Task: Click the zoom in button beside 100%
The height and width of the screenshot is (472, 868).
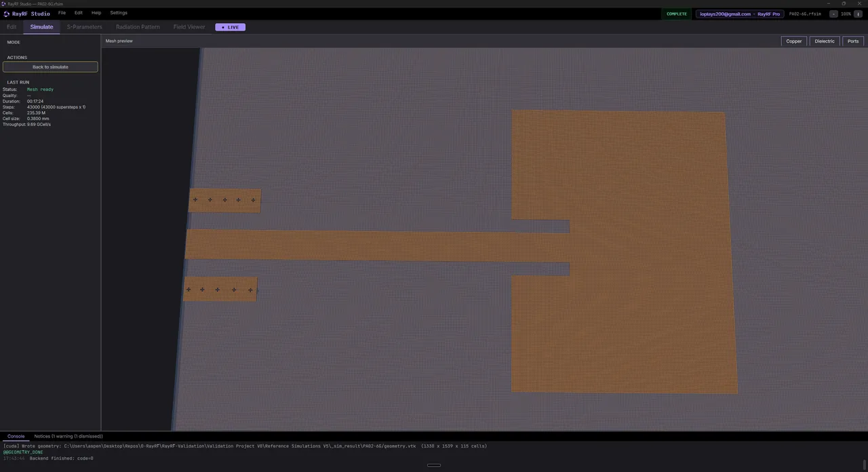Action: click(858, 14)
